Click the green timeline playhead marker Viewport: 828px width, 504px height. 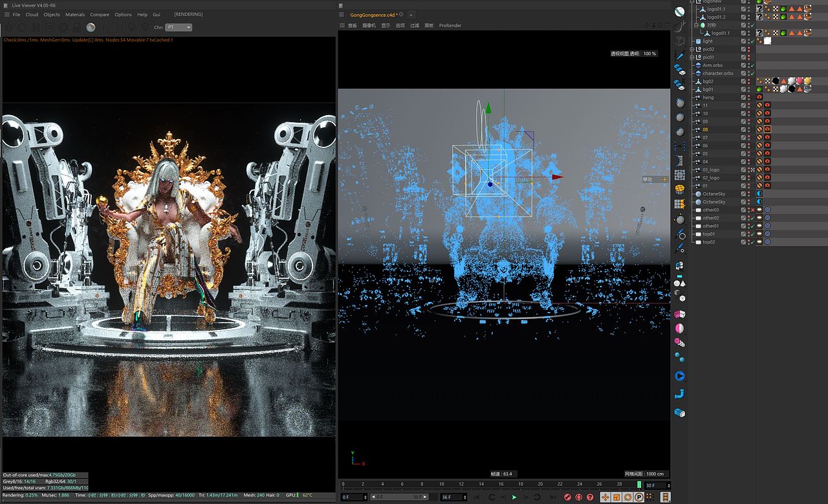pos(639,484)
